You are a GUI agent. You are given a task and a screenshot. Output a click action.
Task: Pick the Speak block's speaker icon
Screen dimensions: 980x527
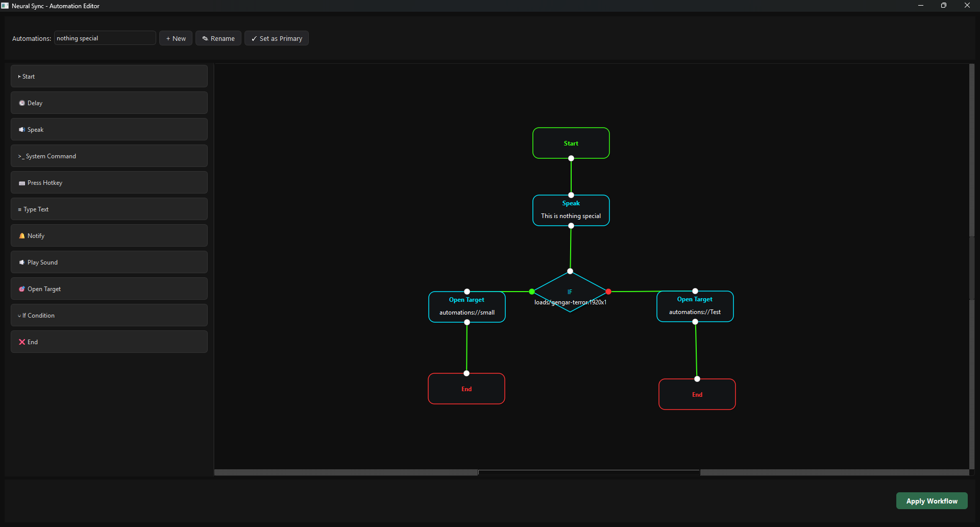coord(22,130)
